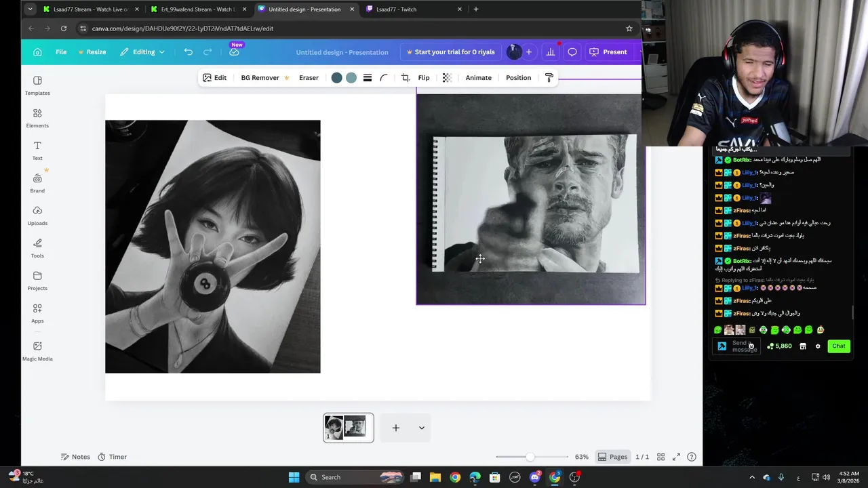
Task: Select page 1 thumbnail
Action: point(349,428)
